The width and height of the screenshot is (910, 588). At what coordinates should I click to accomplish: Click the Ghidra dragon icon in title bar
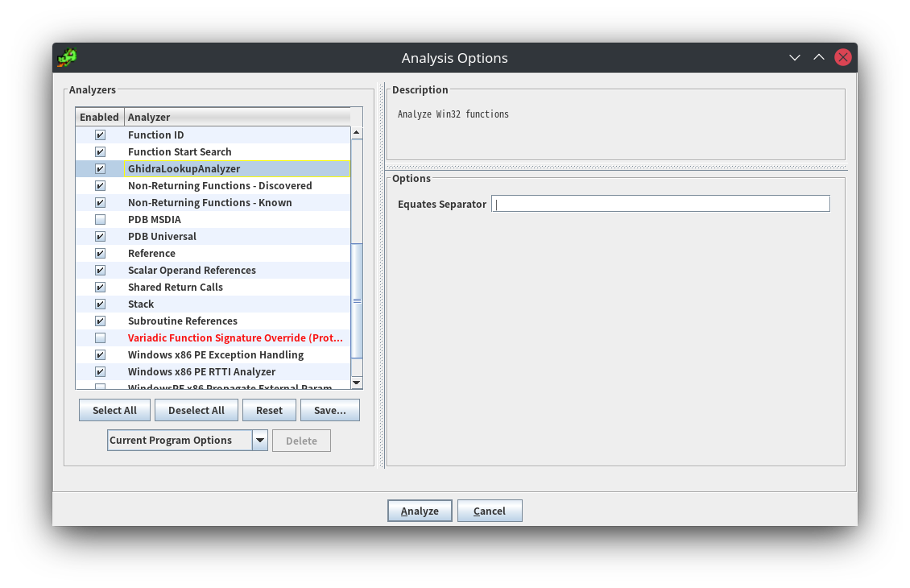[x=68, y=57]
